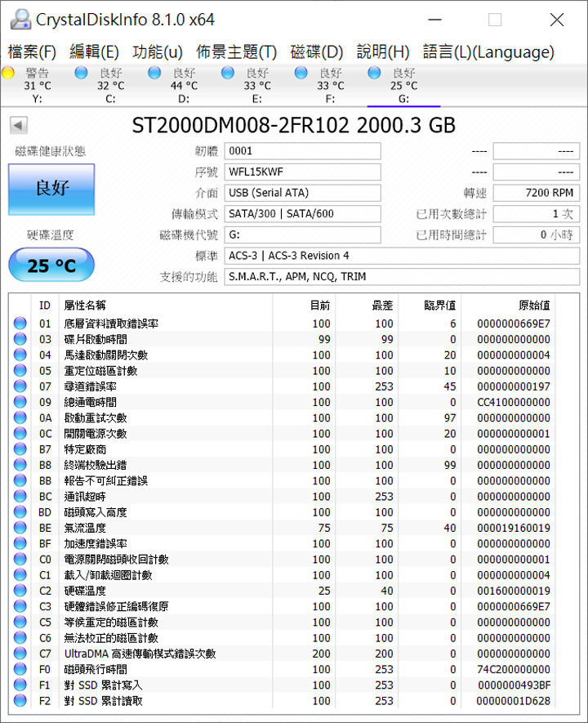Image resolution: width=588 pixels, height=723 pixels.
Task: Select raw value CC4100000000 in 09 row
Action: 514,402
